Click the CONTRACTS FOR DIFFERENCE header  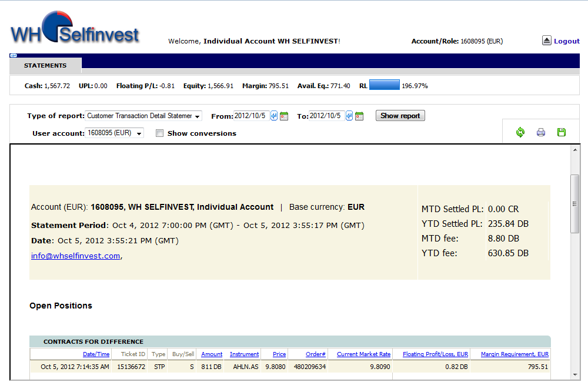coord(93,342)
